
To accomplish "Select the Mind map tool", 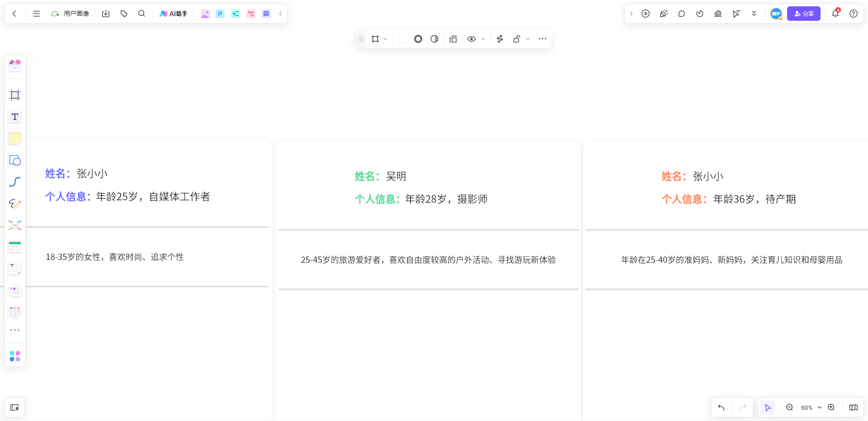I will tap(15, 225).
